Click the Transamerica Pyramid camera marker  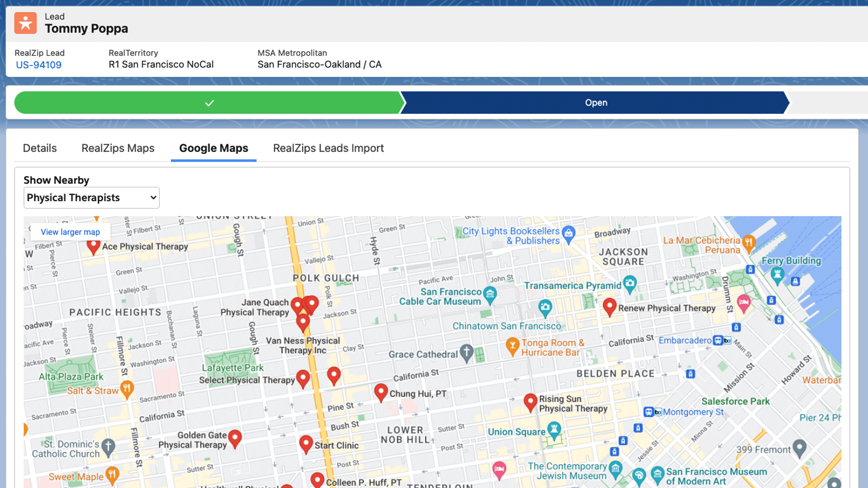click(630, 284)
